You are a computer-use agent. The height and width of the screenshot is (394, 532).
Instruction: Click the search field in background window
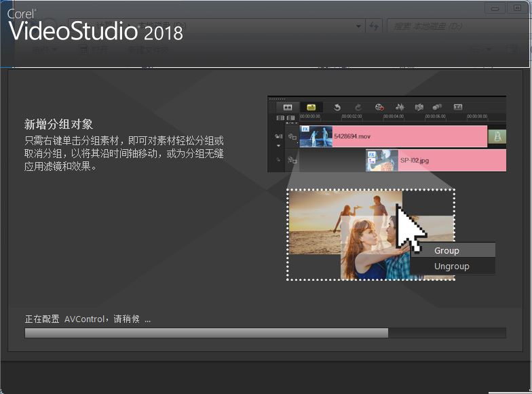tap(458, 26)
